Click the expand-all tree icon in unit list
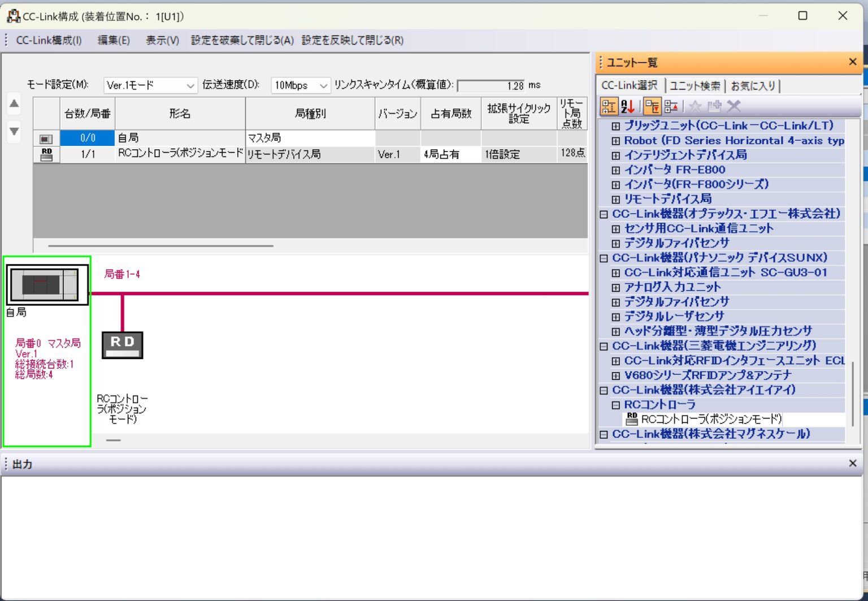 671,106
